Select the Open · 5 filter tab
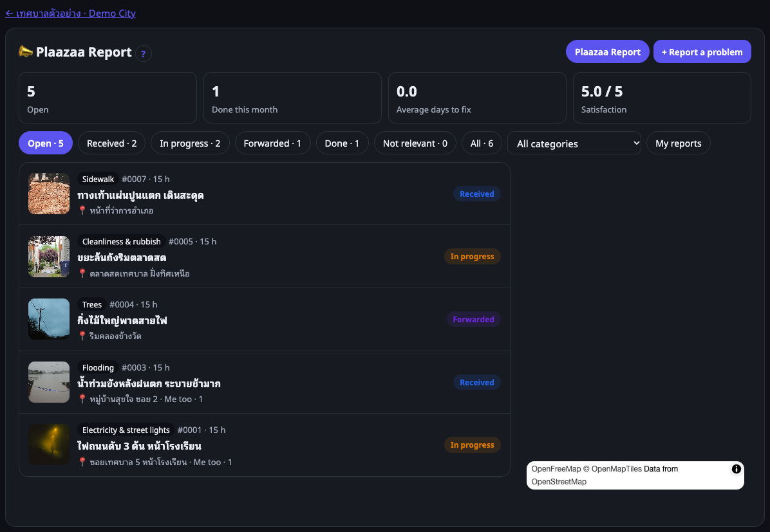770x532 pixels. click(x=46, y=143)
